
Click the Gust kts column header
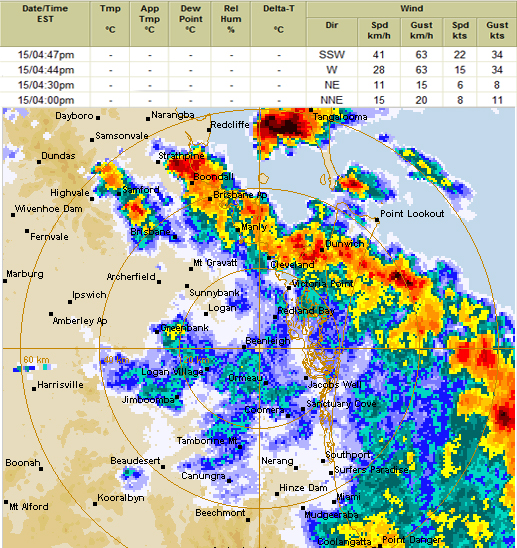pyautogui.click(x=497, y=32)
